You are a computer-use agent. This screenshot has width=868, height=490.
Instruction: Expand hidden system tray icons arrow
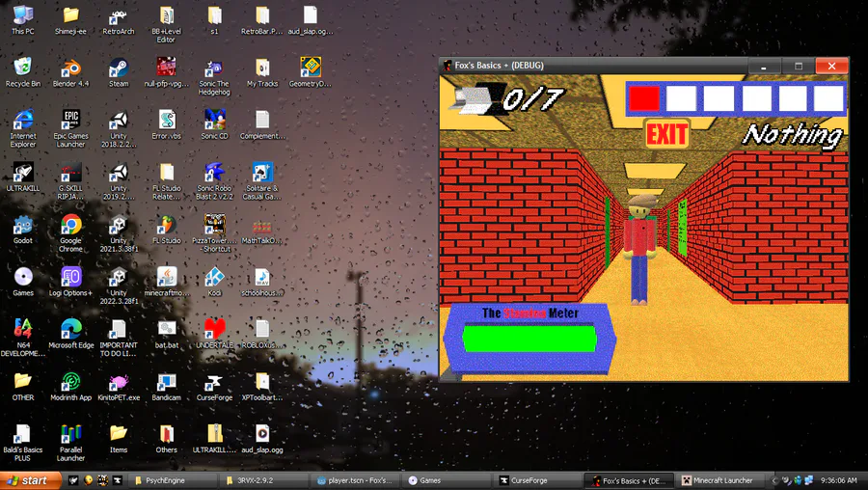pyautogui.click(x=774, y=480)
